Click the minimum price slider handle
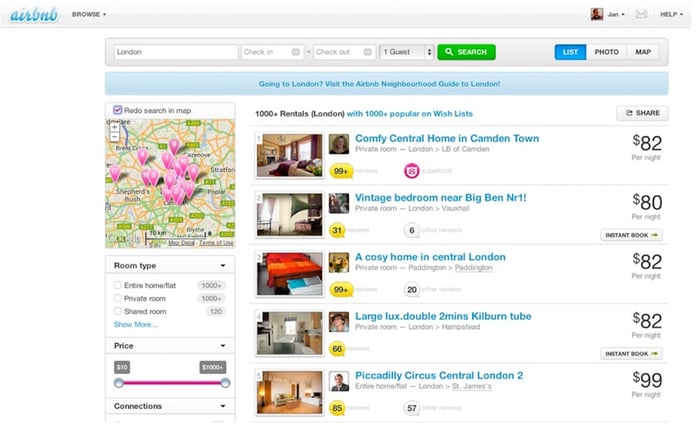The image size is (700, 431). pos(119,383)
